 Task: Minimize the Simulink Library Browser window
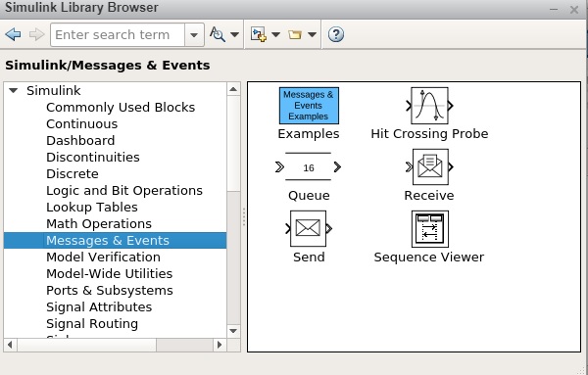point(554,10)
